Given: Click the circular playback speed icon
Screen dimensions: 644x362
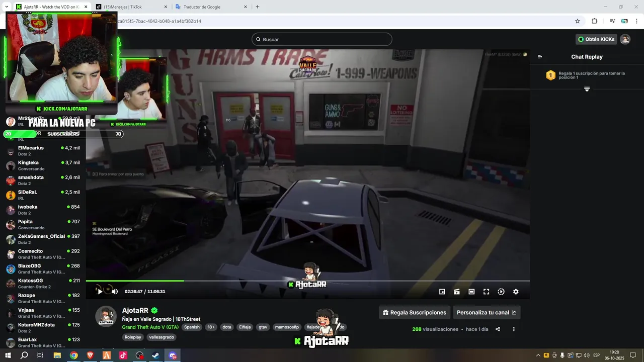Looking at the screenshot, I should tap(501, 292).
